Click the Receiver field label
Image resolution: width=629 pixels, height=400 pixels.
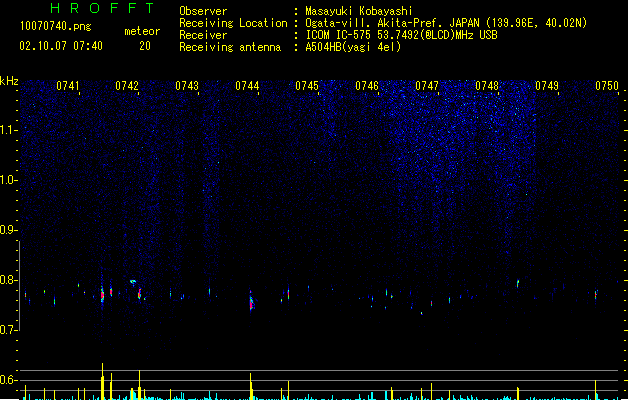click(x=203, y=35)
